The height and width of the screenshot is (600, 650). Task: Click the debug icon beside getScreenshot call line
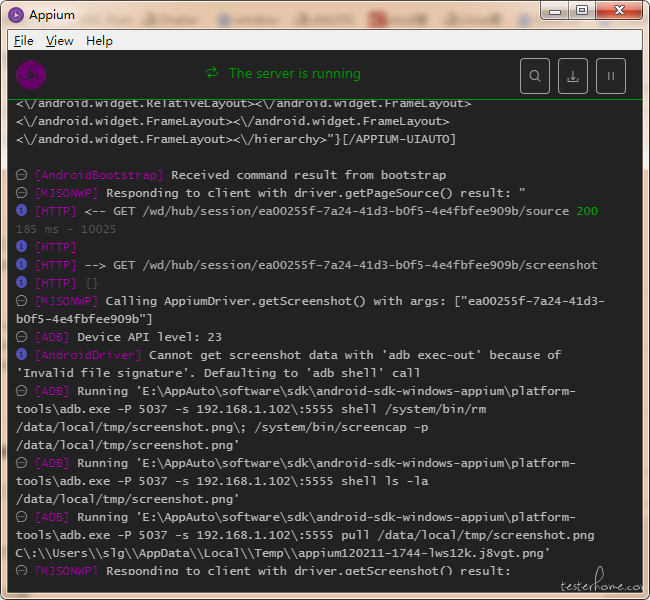pos(22,300)
